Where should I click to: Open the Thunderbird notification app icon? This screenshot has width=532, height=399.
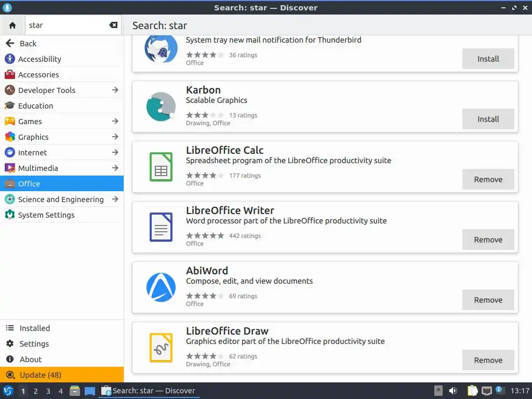coord(161,49)
